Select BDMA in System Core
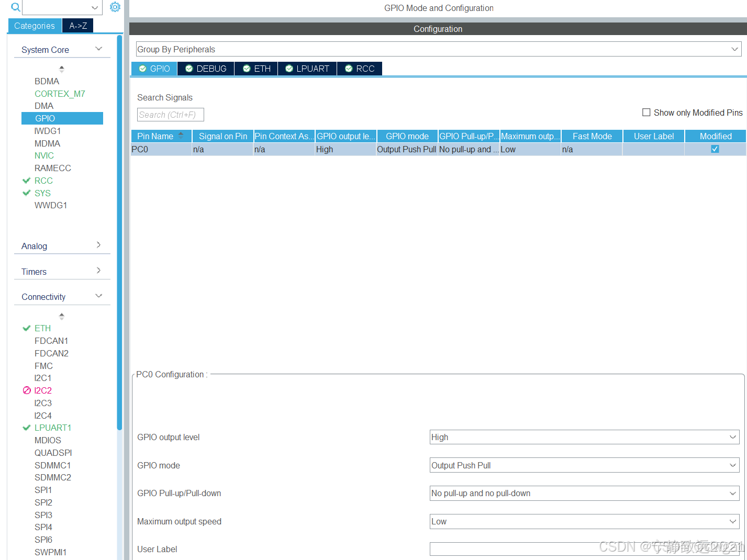The height and width of the screenshot is (560, 747). 47,81
